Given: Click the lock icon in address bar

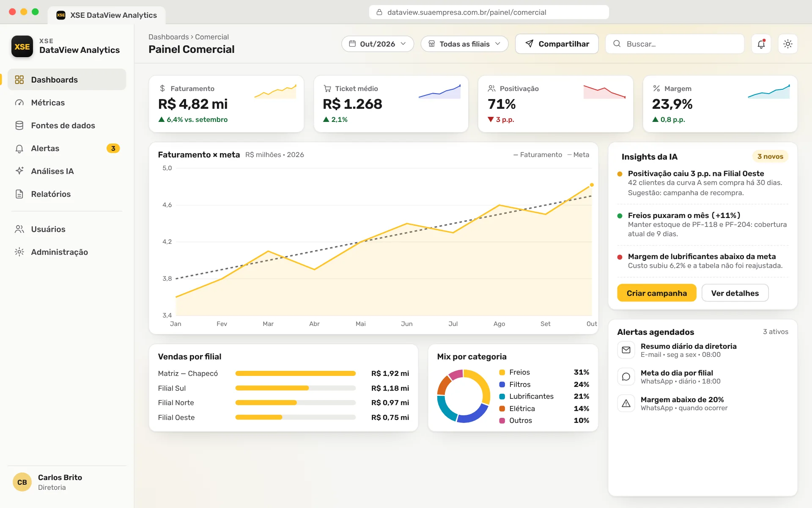Looking at the screenshot, I should pos(379,12).
